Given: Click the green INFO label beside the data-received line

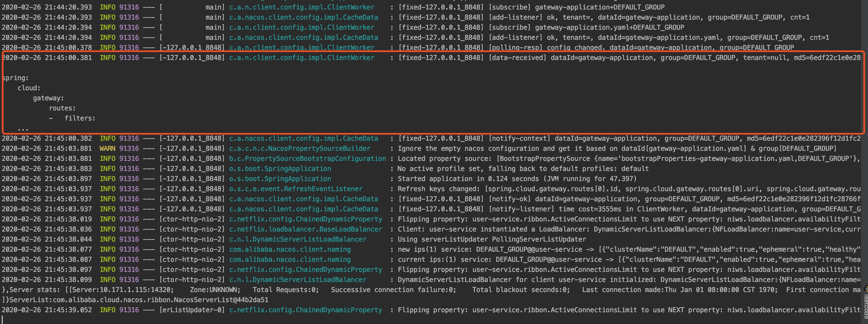Looking at the screenshot, I should [x=108, y=57].
